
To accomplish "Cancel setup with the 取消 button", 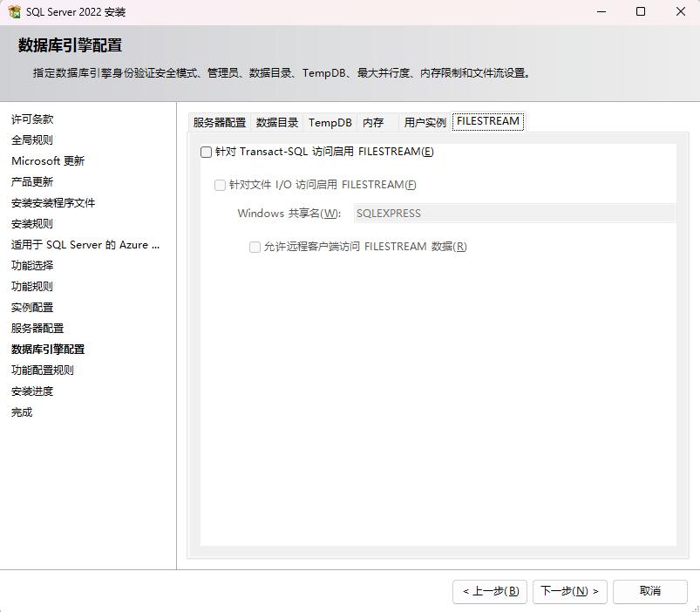I will (x=650, y=591).
